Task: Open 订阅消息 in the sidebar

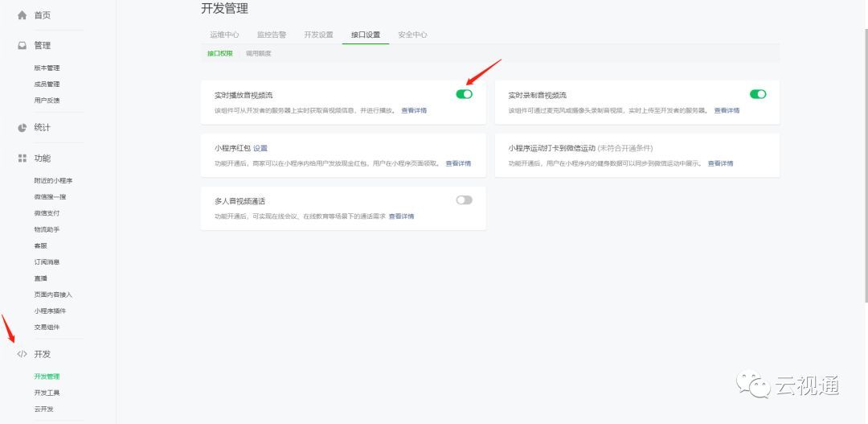Action: [x=47, y=262]
